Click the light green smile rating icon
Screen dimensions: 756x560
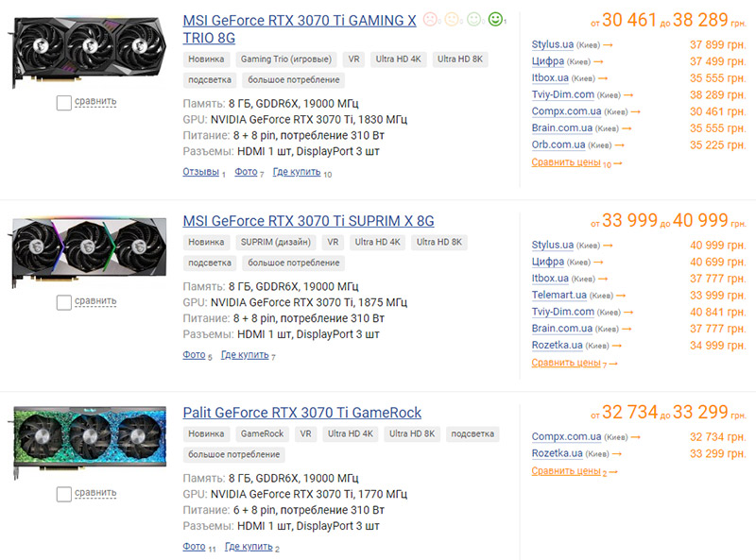474,19
